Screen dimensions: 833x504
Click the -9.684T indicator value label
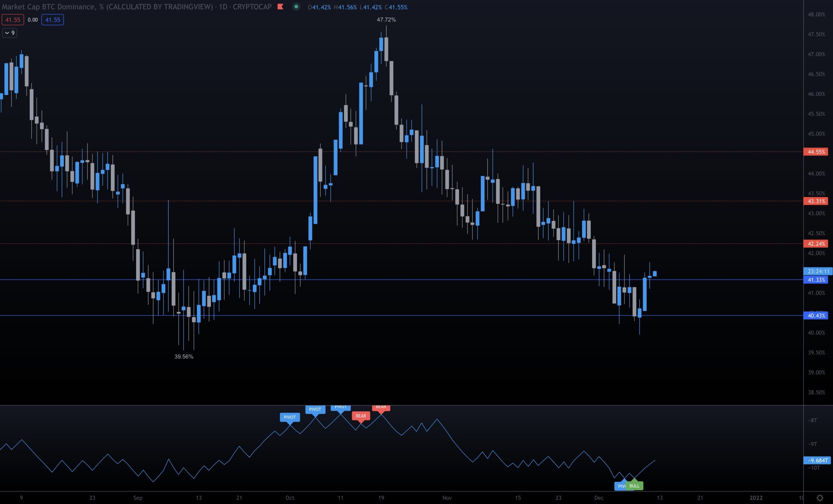pyautogui.click(x=817, y=460)
